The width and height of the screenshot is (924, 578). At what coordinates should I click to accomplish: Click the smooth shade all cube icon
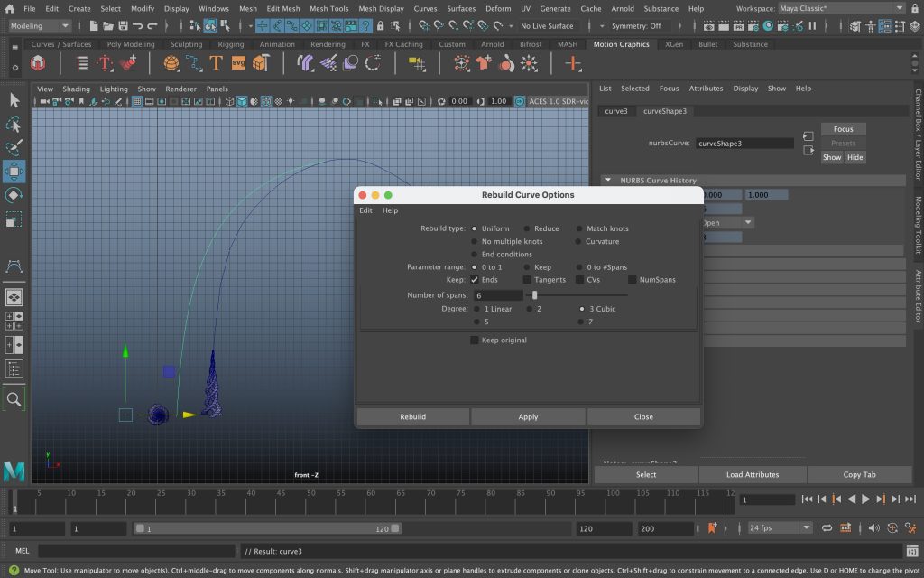[x=242, y=101]
